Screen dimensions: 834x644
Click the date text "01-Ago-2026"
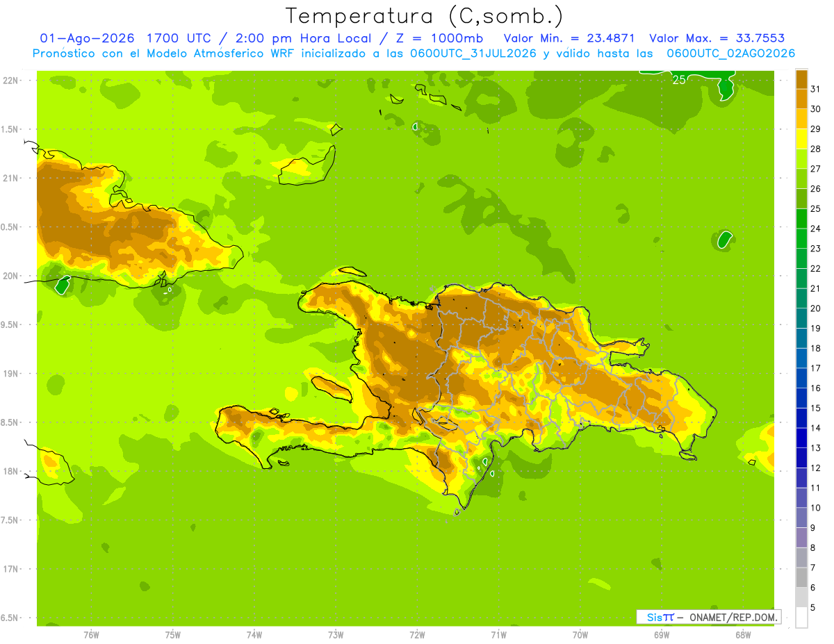(x=88, y=38)
